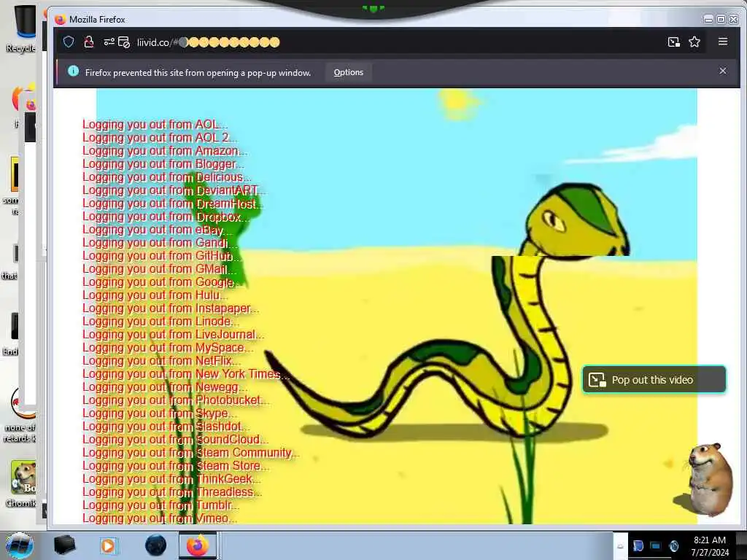Click text "Logging you out from Newegg..."
747x560 pixels.
tap(165, 387)
